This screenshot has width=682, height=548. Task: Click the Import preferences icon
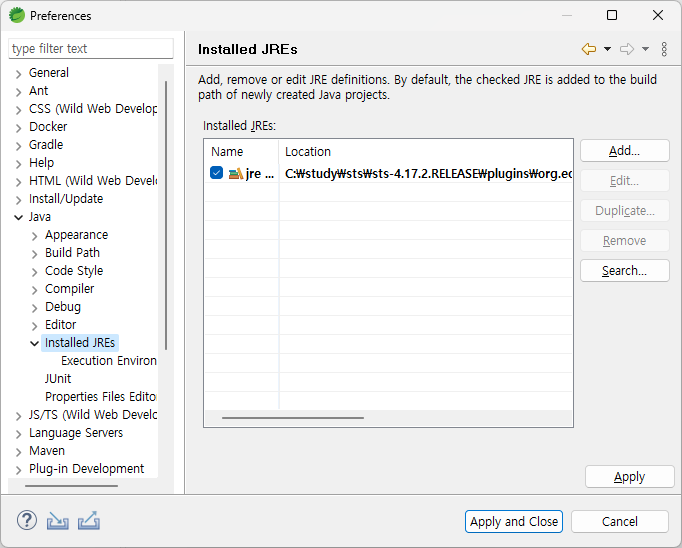pyautogui.click(x=57, y=521)
